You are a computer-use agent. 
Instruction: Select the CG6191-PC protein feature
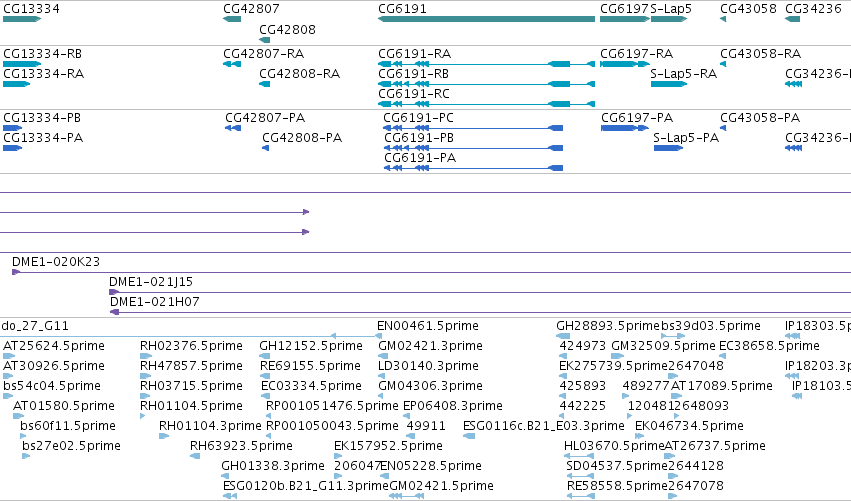[473, 128]
